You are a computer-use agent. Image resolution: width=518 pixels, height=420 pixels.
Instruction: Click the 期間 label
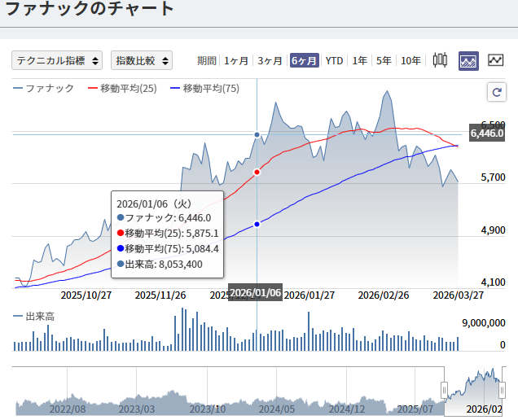[207, 61]
